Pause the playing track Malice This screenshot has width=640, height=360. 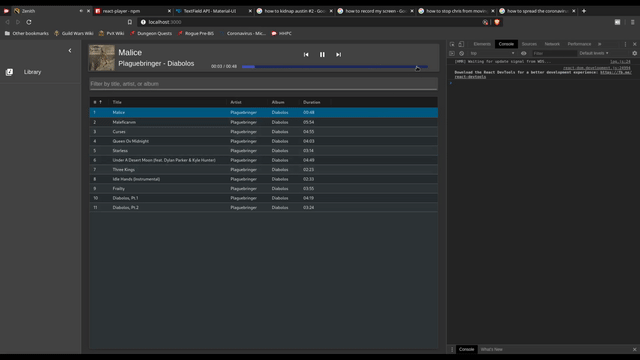pos(322,54)
